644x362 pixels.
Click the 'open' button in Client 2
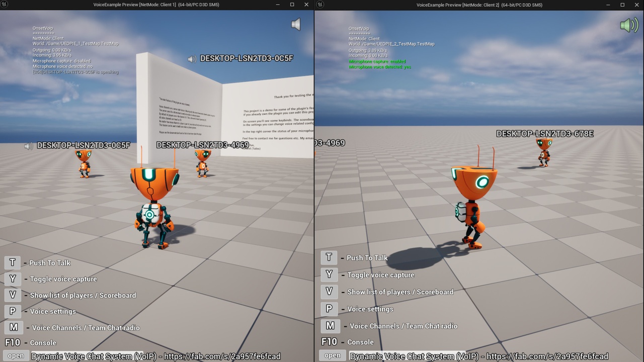(x=332, y=355)
